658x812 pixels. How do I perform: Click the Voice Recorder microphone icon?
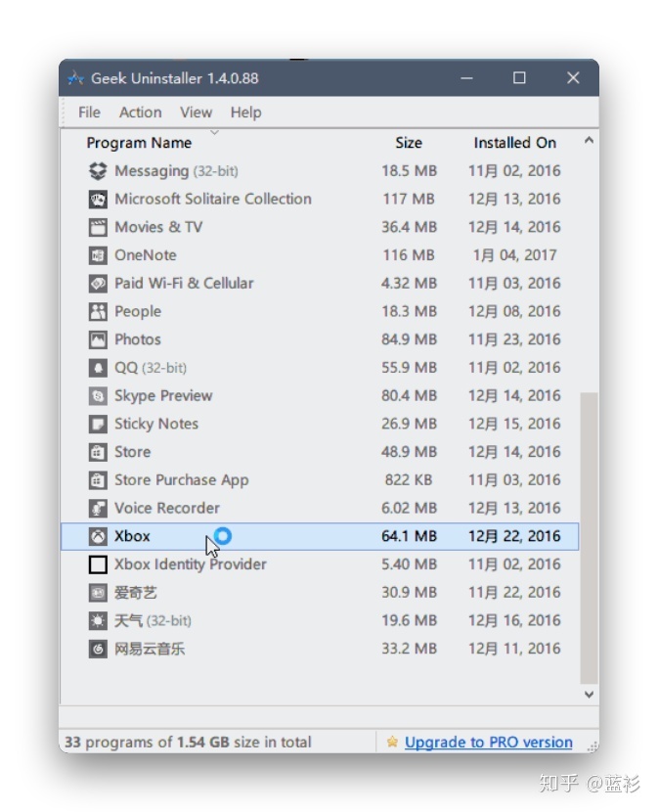[x=98, y=509]
